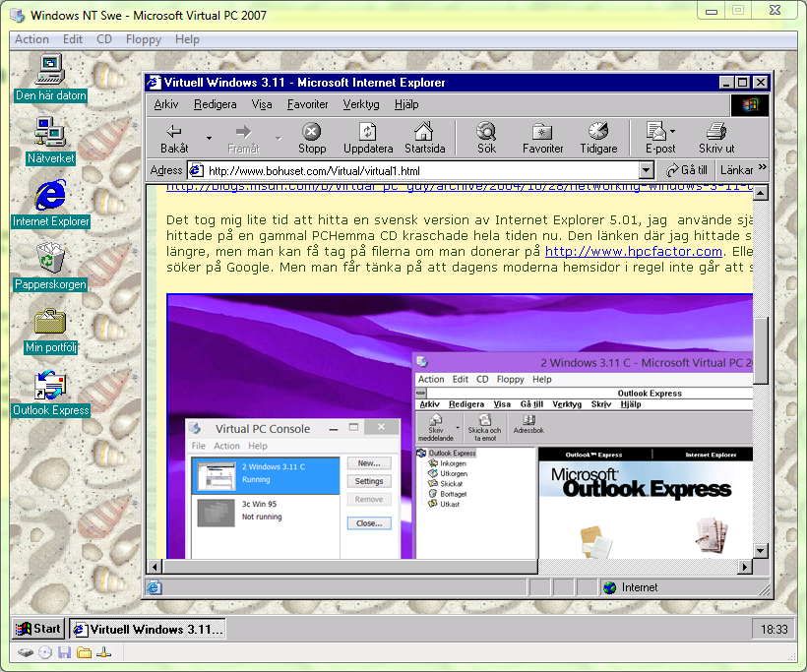
Task: Click the page icon beside the address
Action: pos(196,170)
